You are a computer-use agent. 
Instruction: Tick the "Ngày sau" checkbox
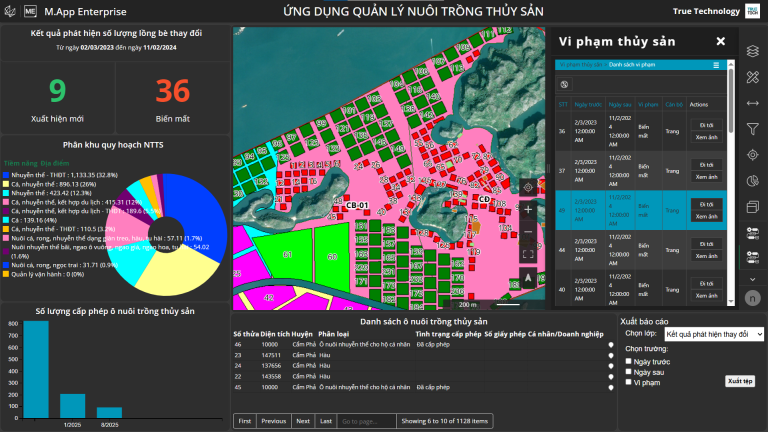[x=627, y=371]
